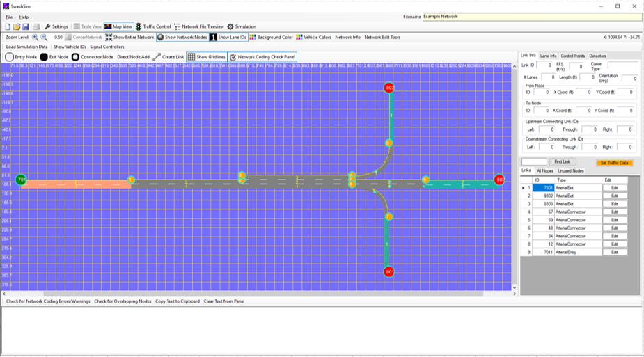Show Entire Network

129,38
